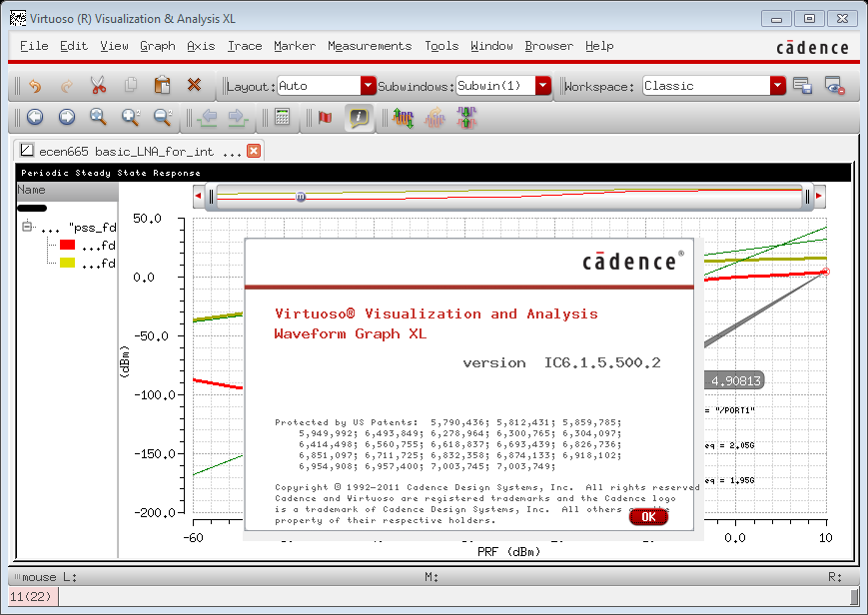Click the combine strips icon
Screen dimensions: 868x615
coord(466,118)
